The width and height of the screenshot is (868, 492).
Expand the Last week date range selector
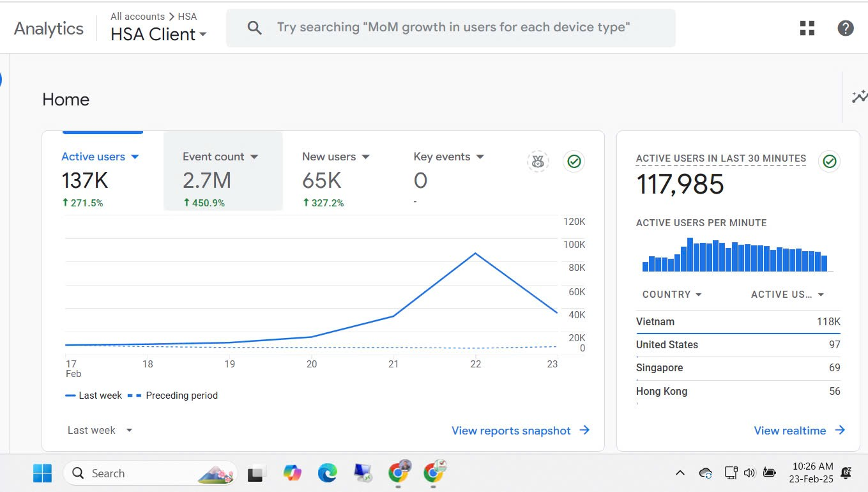pyautogui.click(x=100, y=430)
